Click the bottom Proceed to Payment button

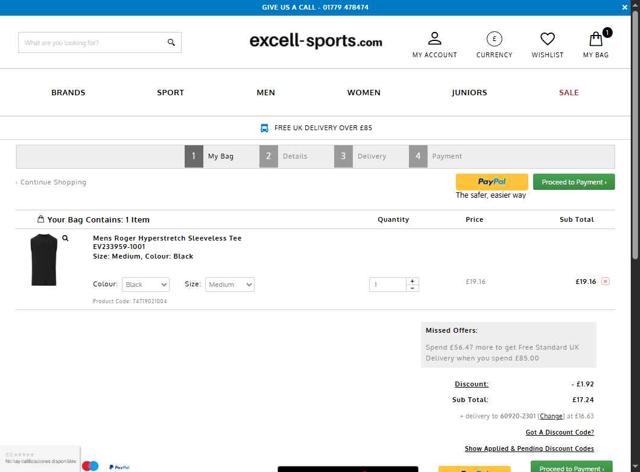[x=571, y=467]
